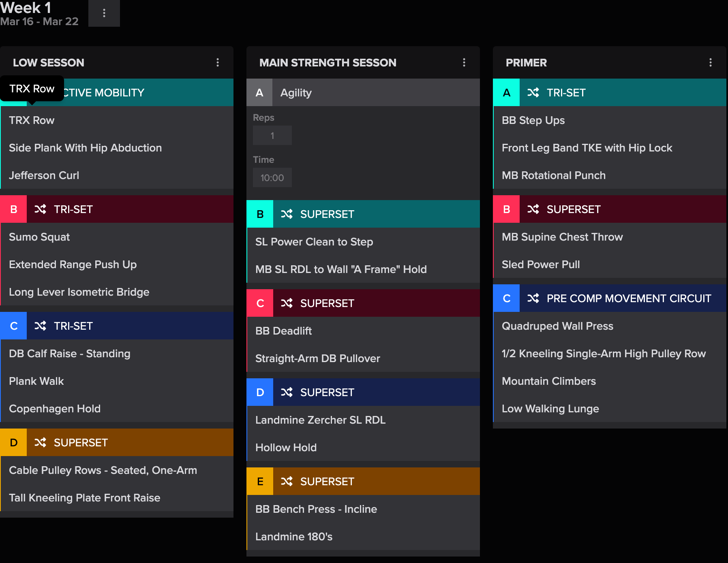Open DB Calf Raise - Standing exercise

[x=117, y=353]
